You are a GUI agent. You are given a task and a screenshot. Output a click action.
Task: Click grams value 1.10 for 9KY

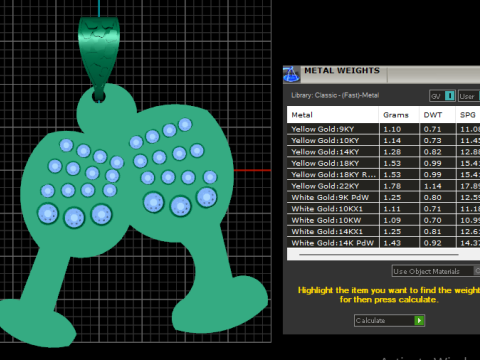pyautogui.click(x=392, y=129)
